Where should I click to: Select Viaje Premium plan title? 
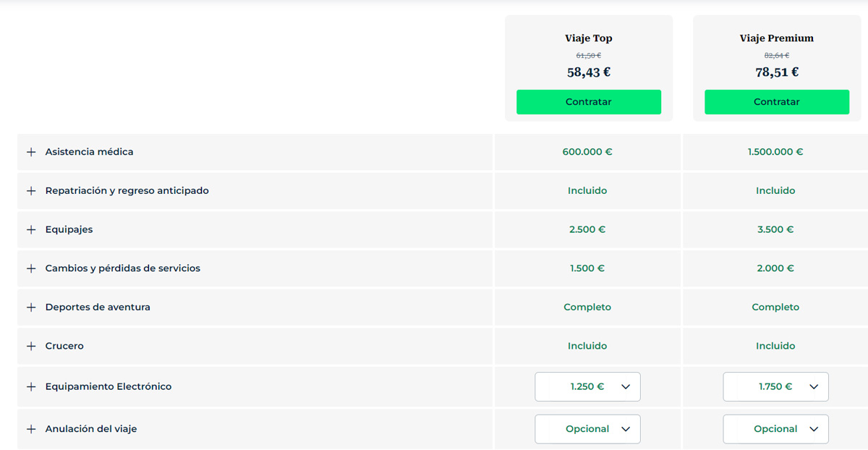point(777,38)
